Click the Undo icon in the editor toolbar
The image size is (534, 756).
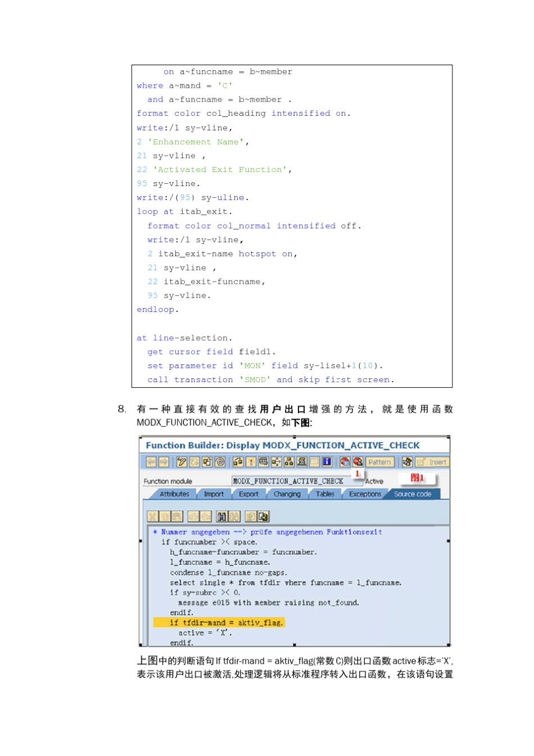[x=193, y=516]
